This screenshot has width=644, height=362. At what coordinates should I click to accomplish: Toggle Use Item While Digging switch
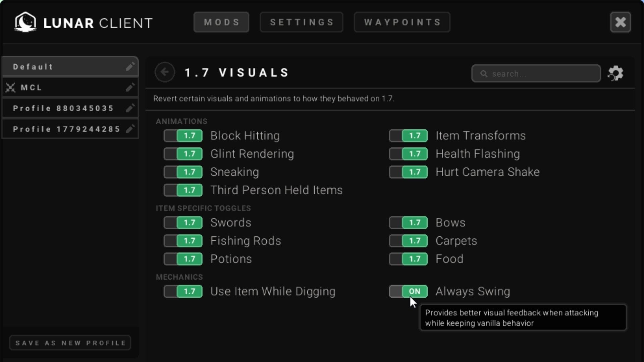tap(183, 291)
